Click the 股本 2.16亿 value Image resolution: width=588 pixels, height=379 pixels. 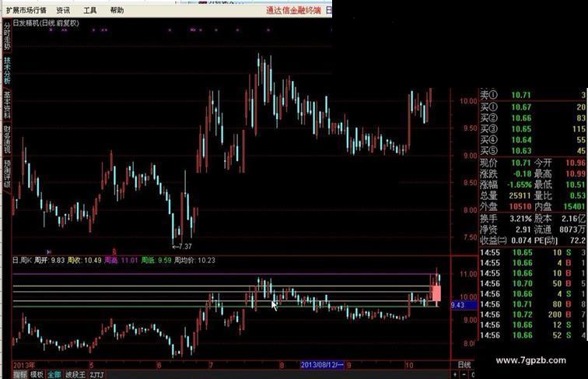click(x=574, y=219)
